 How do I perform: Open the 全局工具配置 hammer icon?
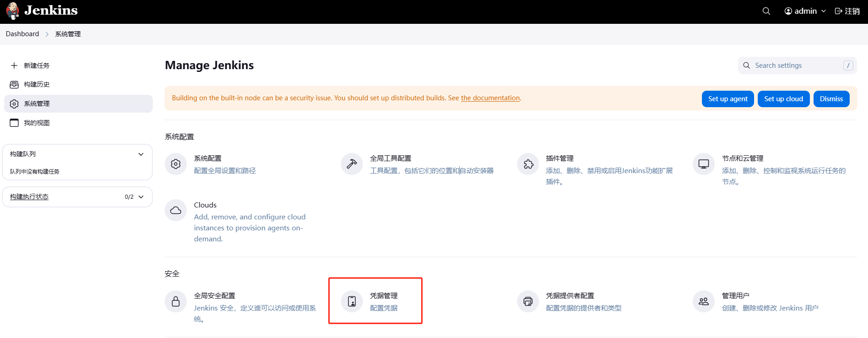click(x=352, y=164)
